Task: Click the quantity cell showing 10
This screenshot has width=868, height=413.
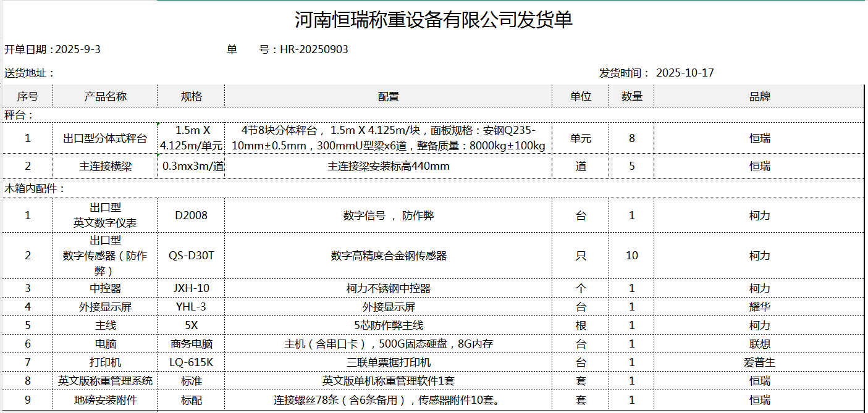Action: coord(631,256)
